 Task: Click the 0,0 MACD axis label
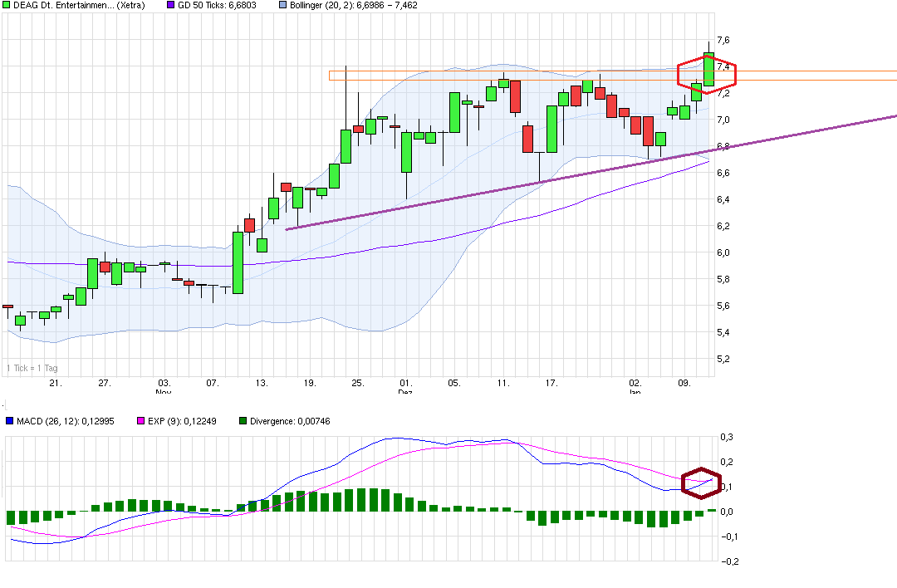pyautogui.click(x=727, y=512)
